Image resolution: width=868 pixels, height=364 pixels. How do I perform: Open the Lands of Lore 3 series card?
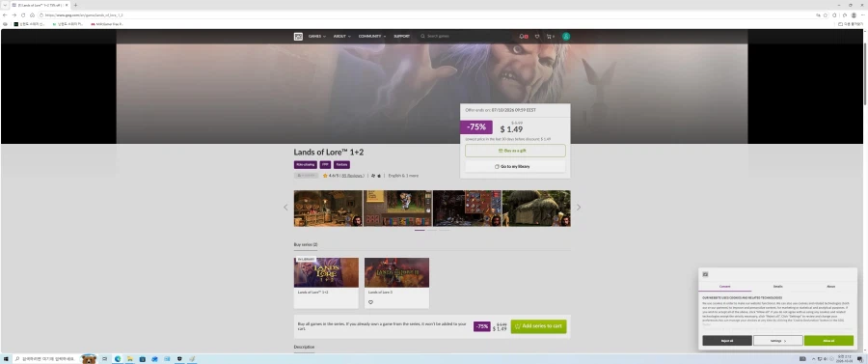(396, 283)
